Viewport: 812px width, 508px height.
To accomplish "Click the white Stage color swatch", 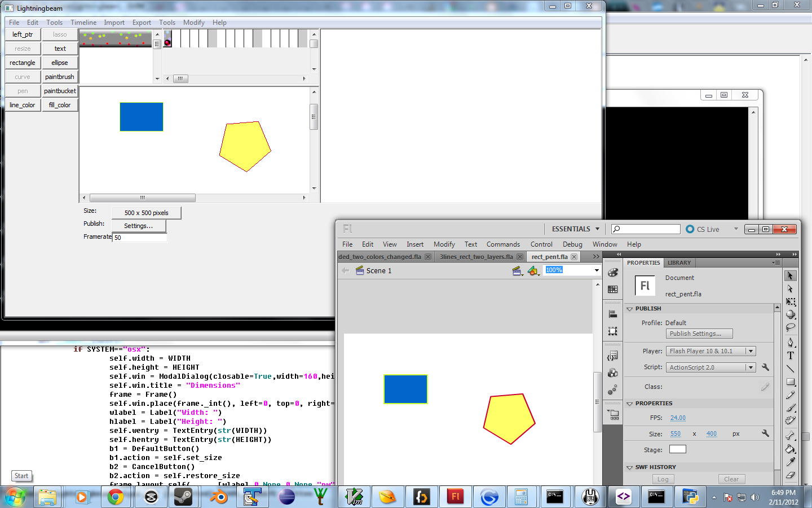I will click(677, 449).
